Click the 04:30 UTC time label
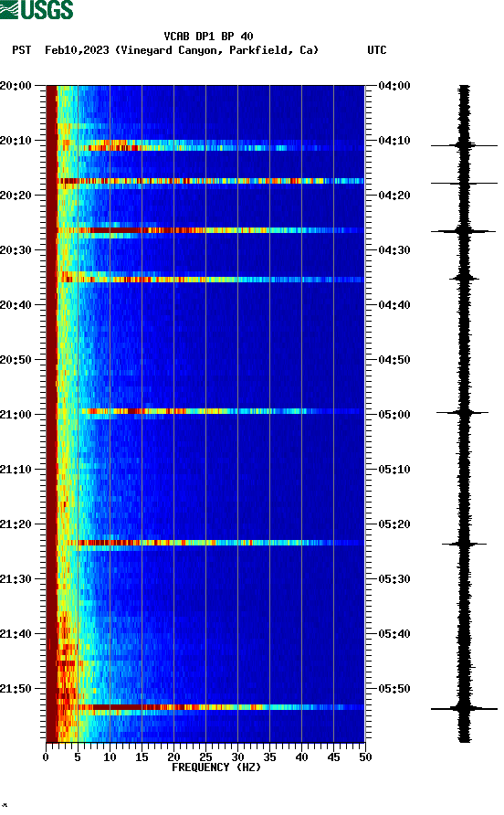The height and width of the screenshot is (815, 504). (x=394, y=250)
